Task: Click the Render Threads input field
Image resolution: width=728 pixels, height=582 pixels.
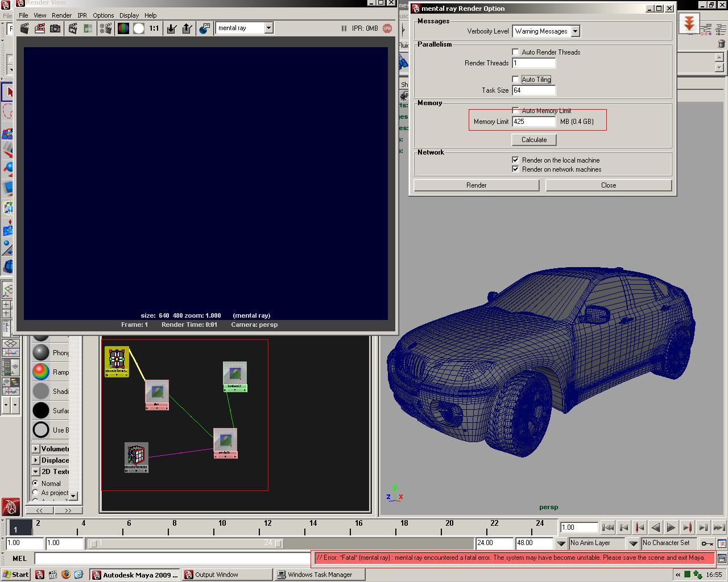Action: click(x=533, y=63)
